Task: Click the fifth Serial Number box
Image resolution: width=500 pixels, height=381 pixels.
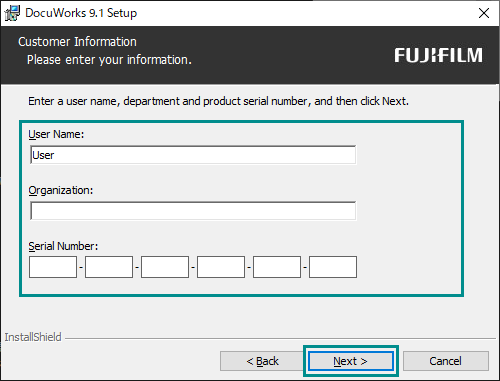Action: [277, 267]
